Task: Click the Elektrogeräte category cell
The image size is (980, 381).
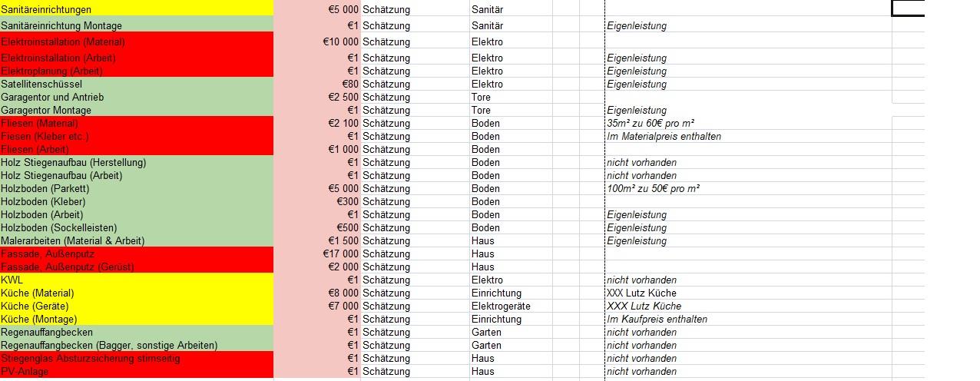Action: coord(510,306)
